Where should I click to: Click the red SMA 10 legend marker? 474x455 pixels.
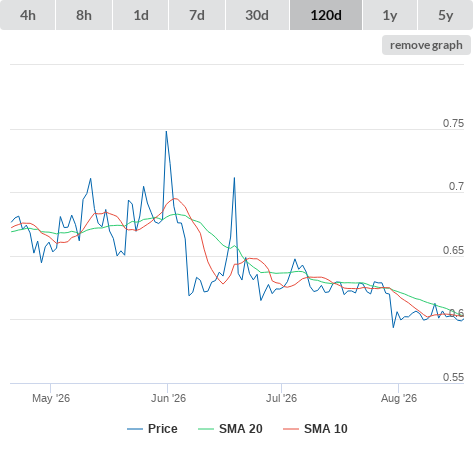click(291, 429)
